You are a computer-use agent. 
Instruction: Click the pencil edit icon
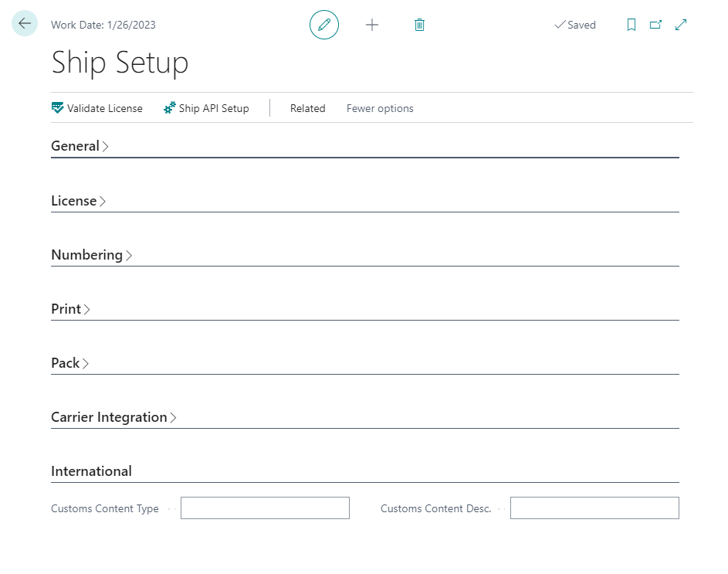pos(324,25)
